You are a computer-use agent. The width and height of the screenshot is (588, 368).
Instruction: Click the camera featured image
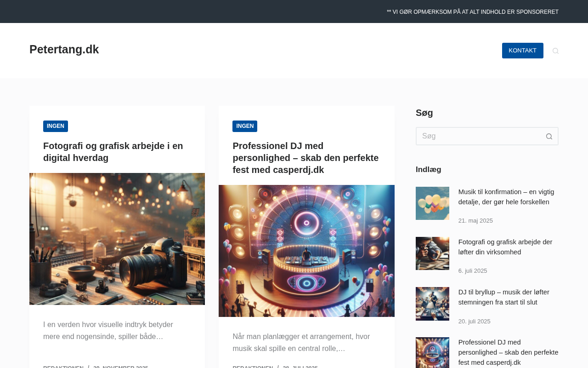[117, 239]
